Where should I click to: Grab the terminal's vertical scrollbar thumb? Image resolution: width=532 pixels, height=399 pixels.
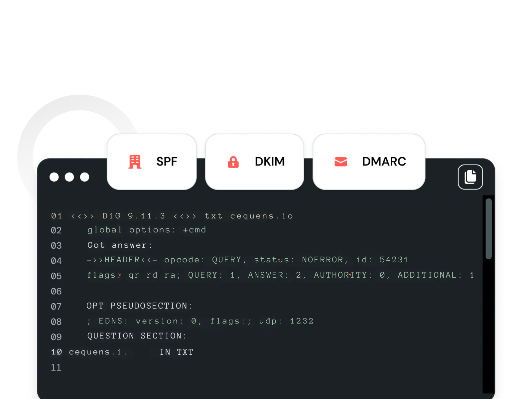488,229
